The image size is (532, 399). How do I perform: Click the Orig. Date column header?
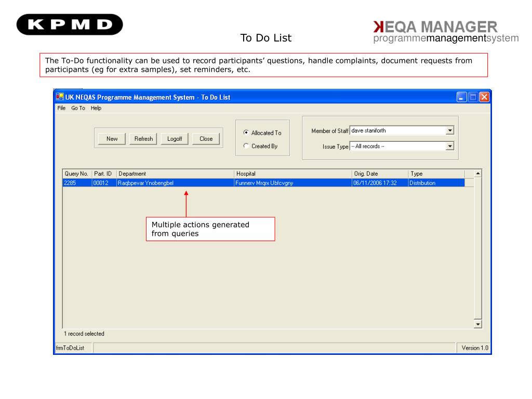coord(380,174)
